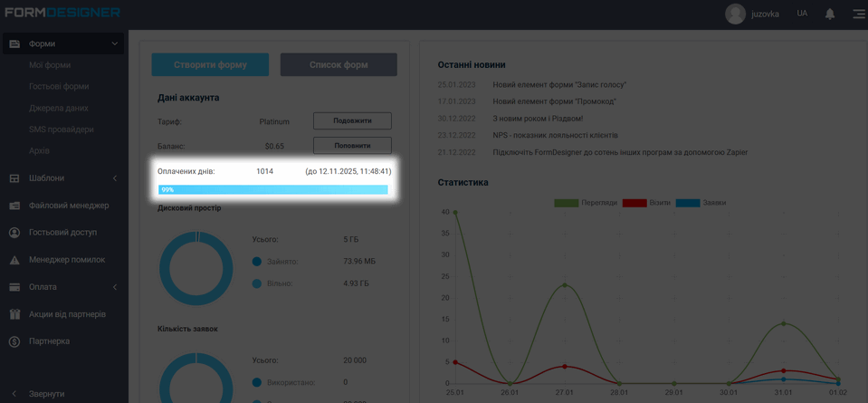Click the Партнерка dollar icon
This screenshot has height=403, width=868.
click(14, 341)
